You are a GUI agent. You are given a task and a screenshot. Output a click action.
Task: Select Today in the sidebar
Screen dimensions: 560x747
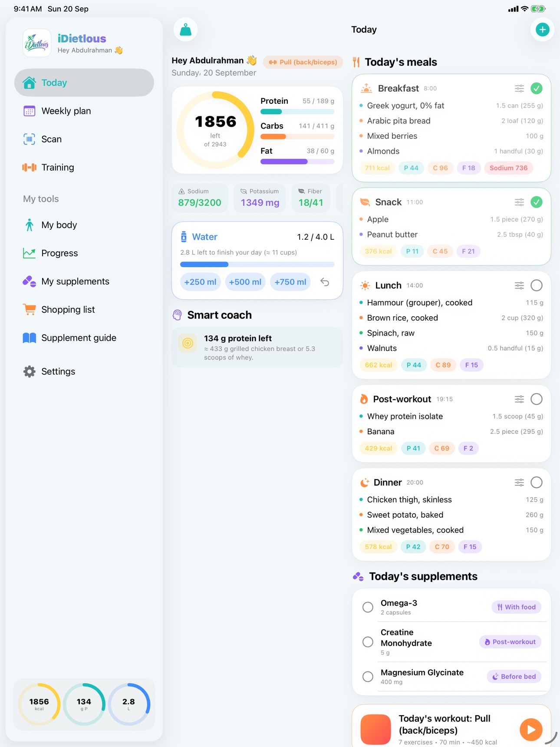[84, 83]
